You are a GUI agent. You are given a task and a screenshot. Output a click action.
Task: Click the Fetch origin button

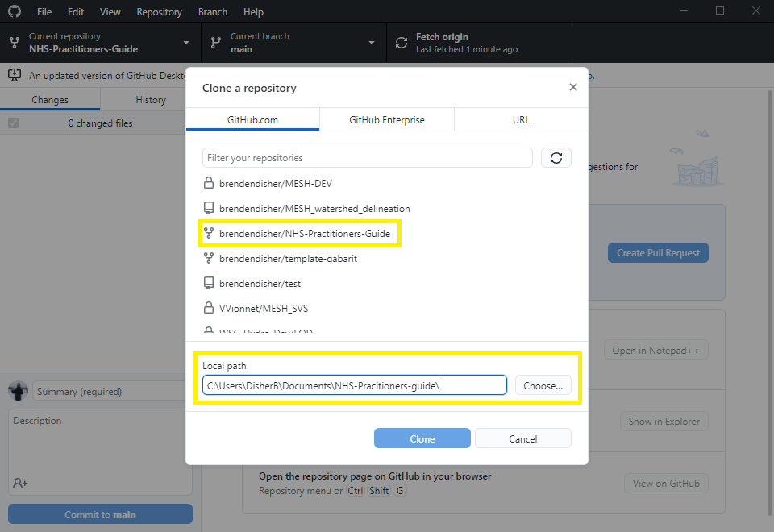tap(479, 43)
